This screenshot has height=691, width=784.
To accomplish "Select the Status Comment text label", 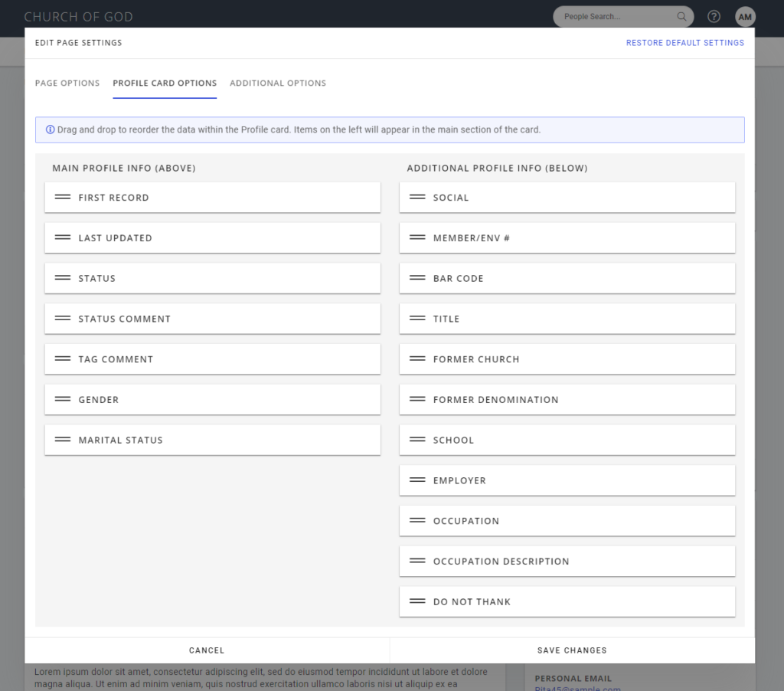I will click(125, 319).
